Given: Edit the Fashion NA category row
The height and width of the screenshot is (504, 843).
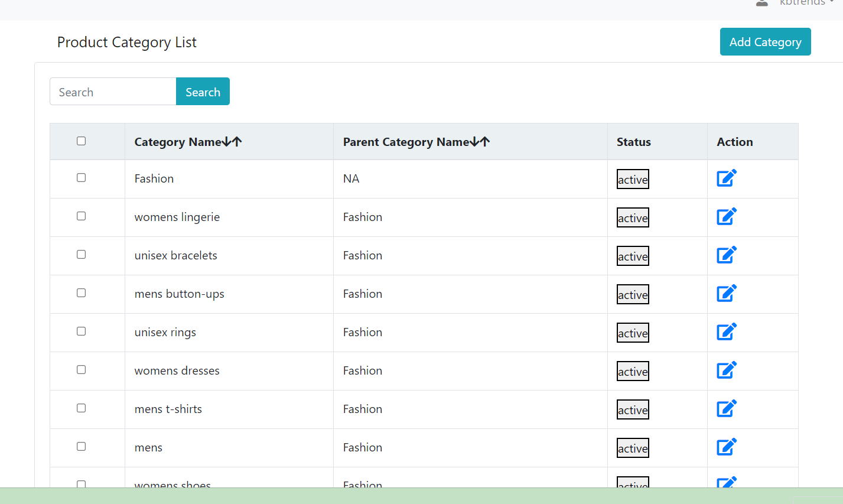Looking at the screenshot, I should tap(727, 178).
